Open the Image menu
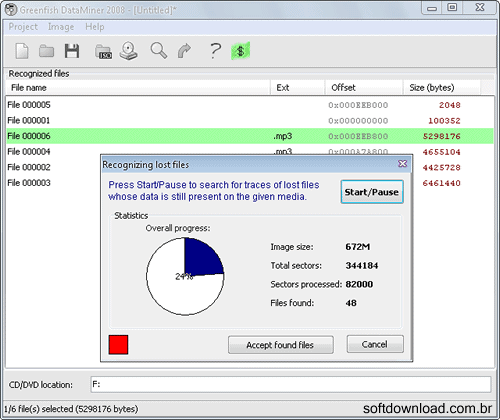This screenshot has height=420, width=500. [x=61, y=27]
